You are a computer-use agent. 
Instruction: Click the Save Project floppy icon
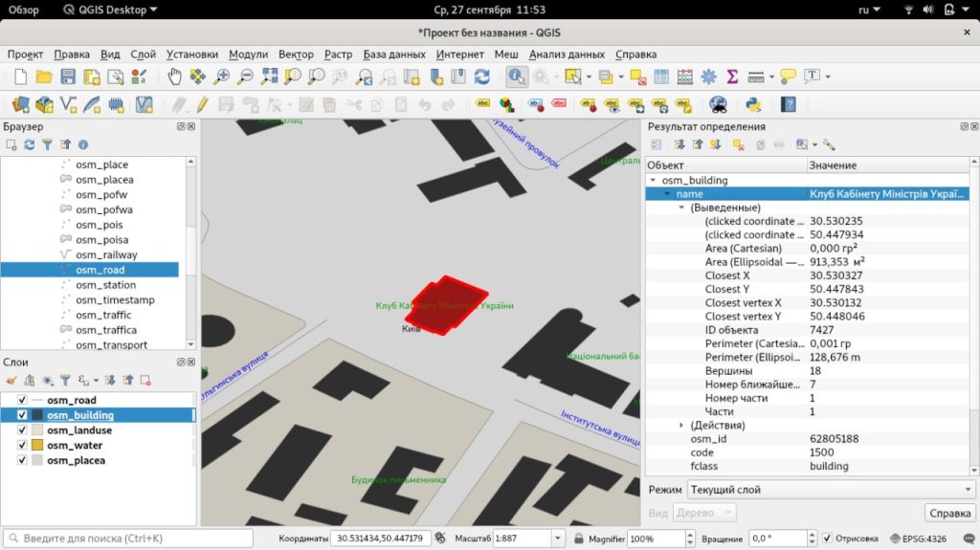[x=68, y=77]
